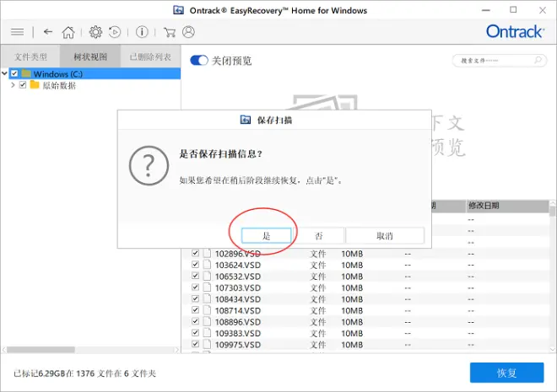
Task: Select the Windows (C:) tree item
Action: point(95,74)
